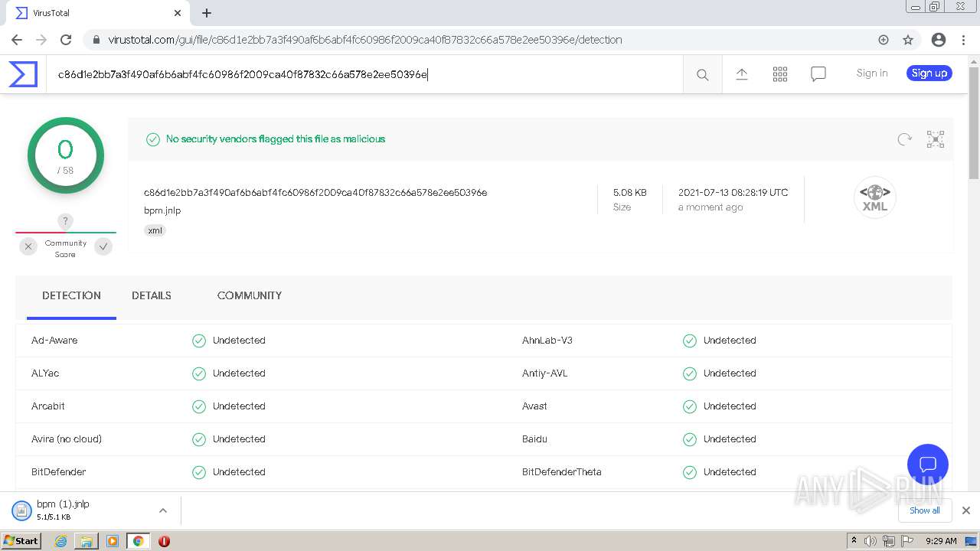
Task: Click the 0 / 58 detection score circle
Action: pyautogui.click(x=66, y=155)
